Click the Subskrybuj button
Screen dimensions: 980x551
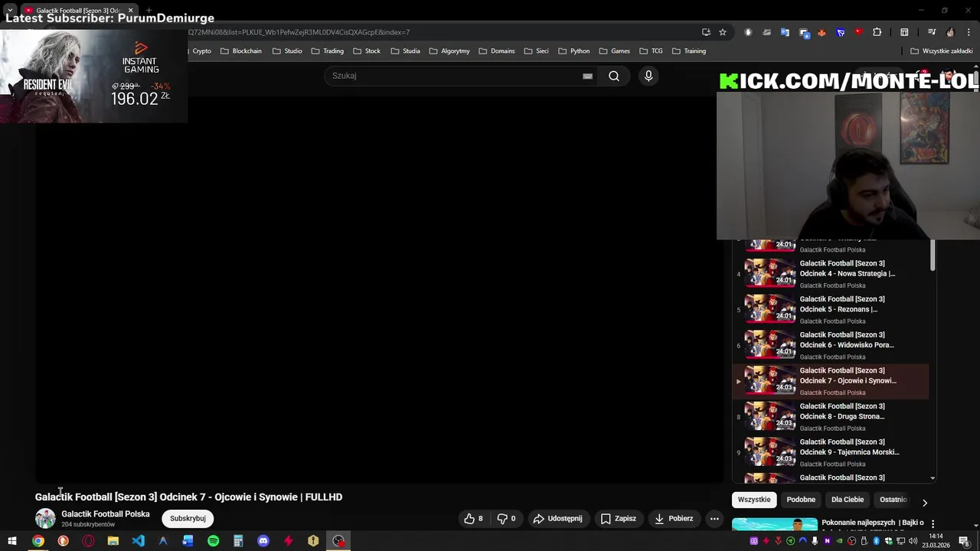tap(188, 518)
